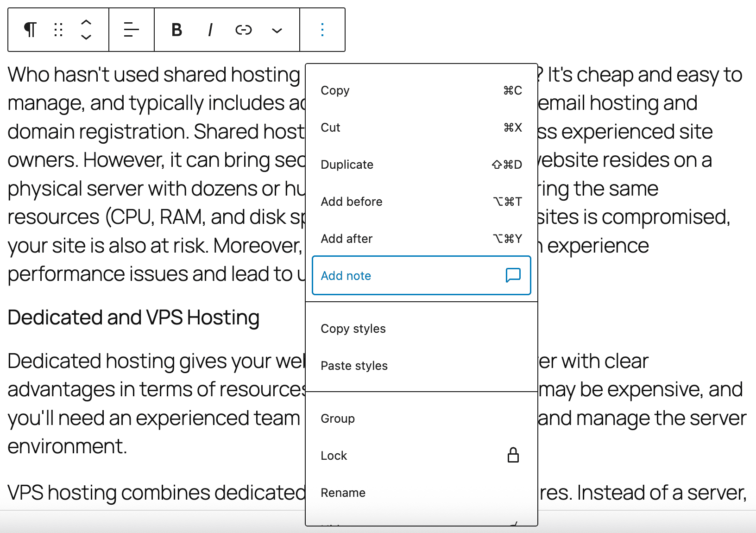
Task: Select Copy from the block menu
Action: [x=335, y=90]
